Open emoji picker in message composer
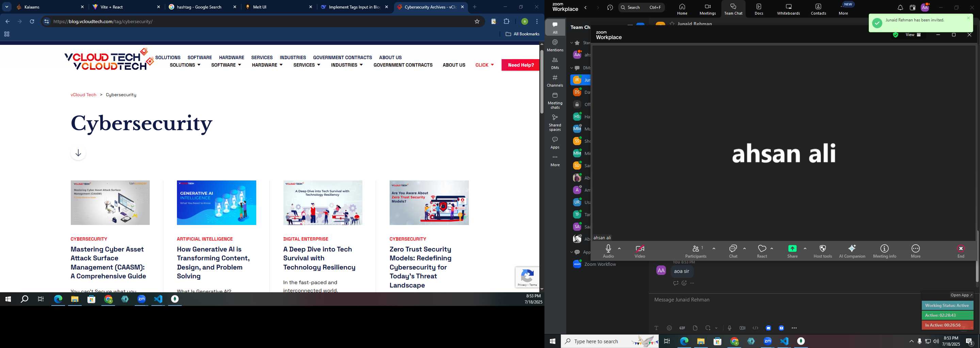Image resolution: width=980 pixels, height=348 pixels. (669, 328)
